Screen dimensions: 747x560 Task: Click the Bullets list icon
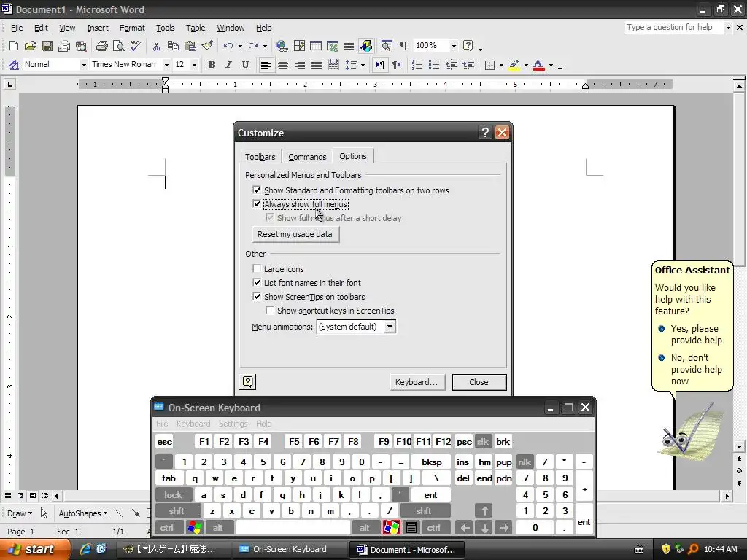click(x=434, y=65)
